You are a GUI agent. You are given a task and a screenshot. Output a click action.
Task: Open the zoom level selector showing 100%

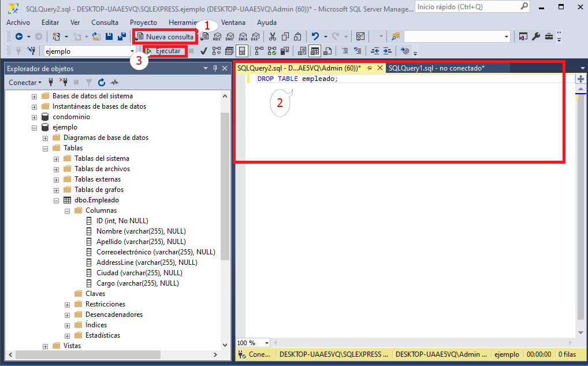tap(252, 342)
